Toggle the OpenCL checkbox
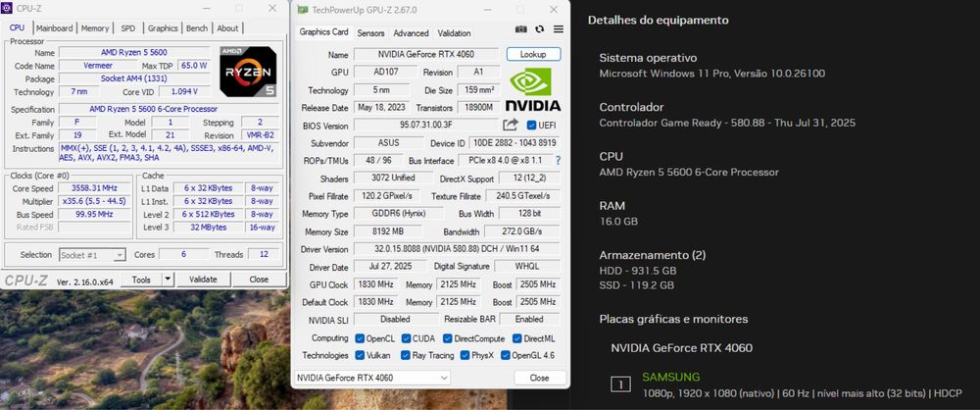Image resolution: width=980 pixels, height=410 pixels. 360,338
